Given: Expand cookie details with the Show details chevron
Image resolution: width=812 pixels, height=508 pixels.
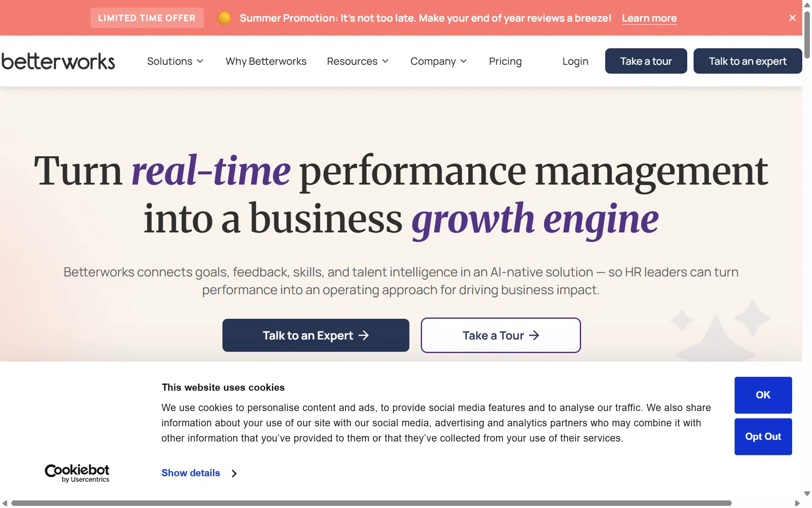Looking at the screenshot, I should point(234,473).
